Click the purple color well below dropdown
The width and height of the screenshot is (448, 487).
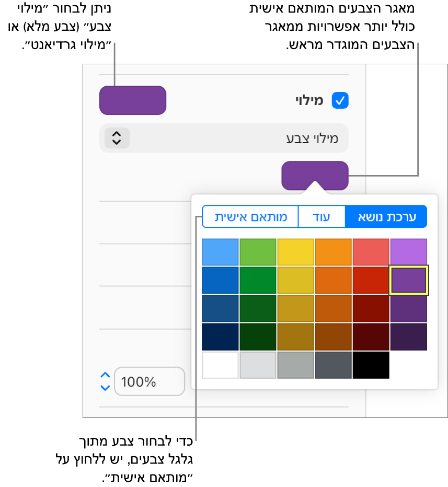click(x=315, y=176)
